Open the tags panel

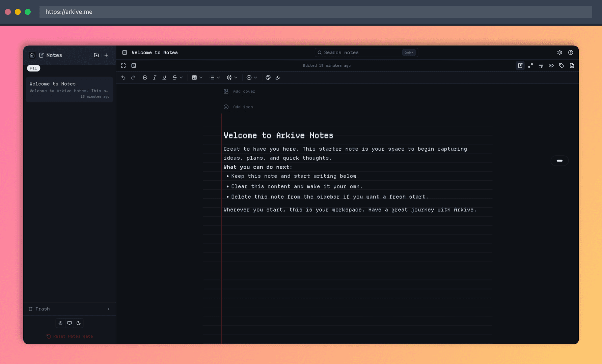(562, 65)
